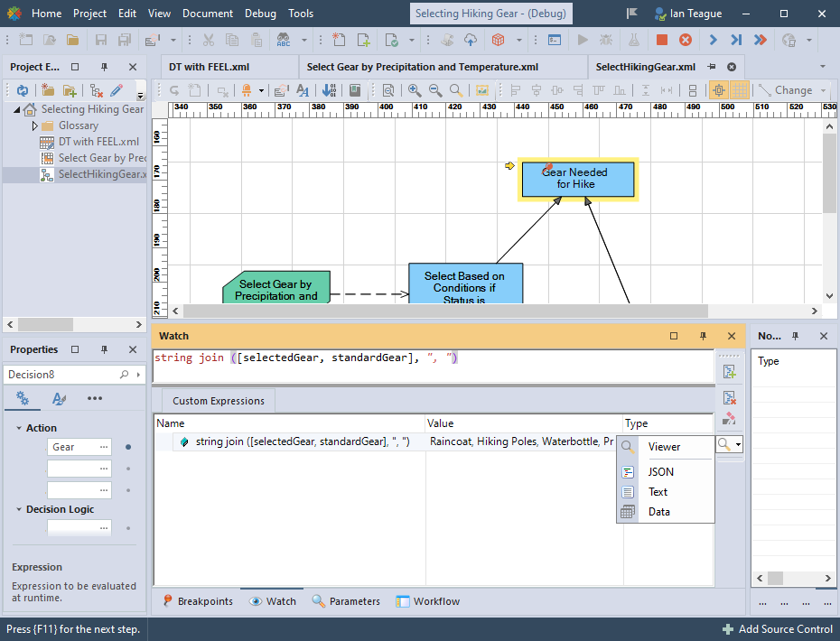
Task: Click the Stop debugging red square icon
Action: click(661, 40)
